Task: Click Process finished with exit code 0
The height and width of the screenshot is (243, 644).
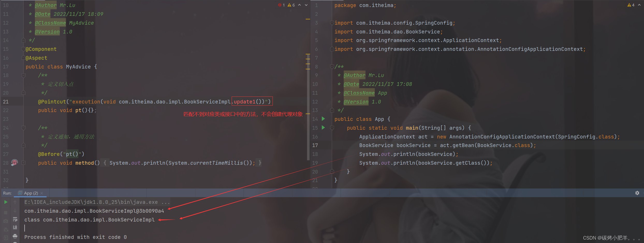Action: click(x=76, y=237)
